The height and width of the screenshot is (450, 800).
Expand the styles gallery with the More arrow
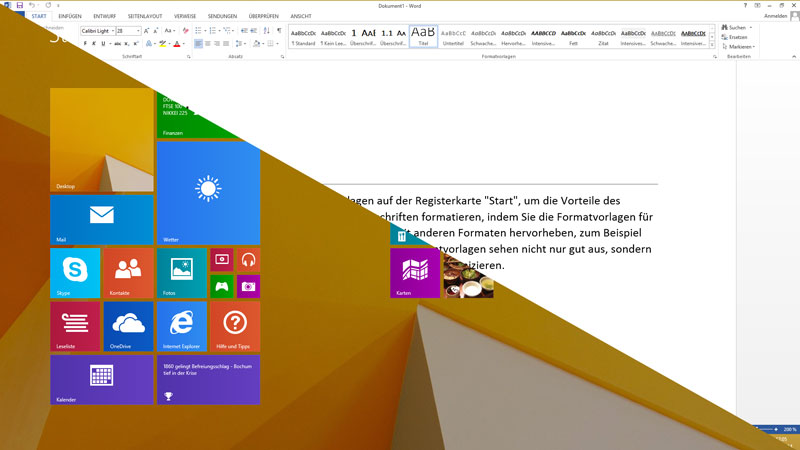pos(712,45)
